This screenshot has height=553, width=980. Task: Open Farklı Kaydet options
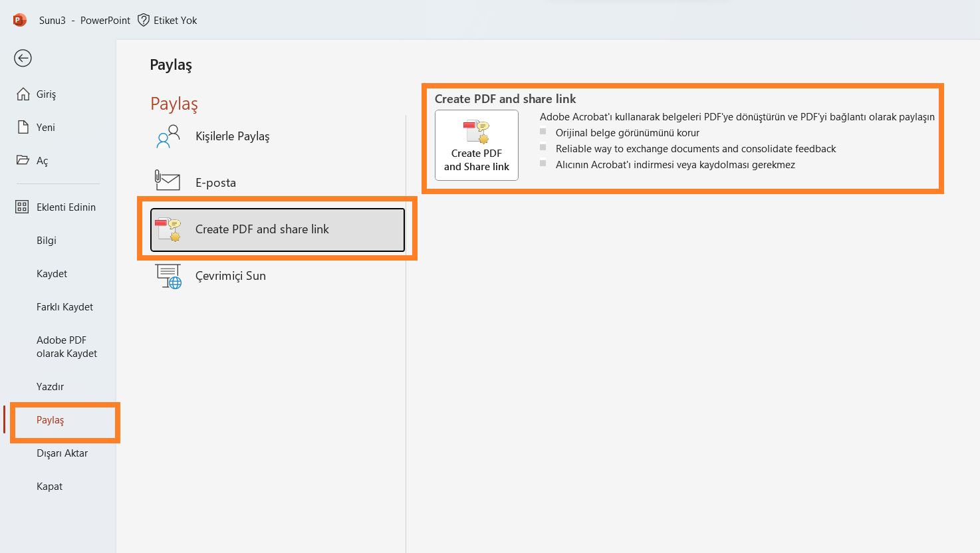64,306
